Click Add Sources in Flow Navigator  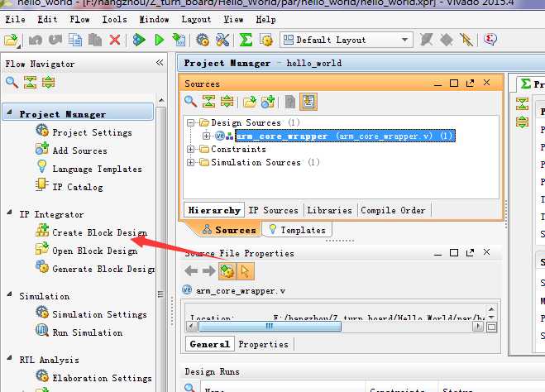click(71, 151)
